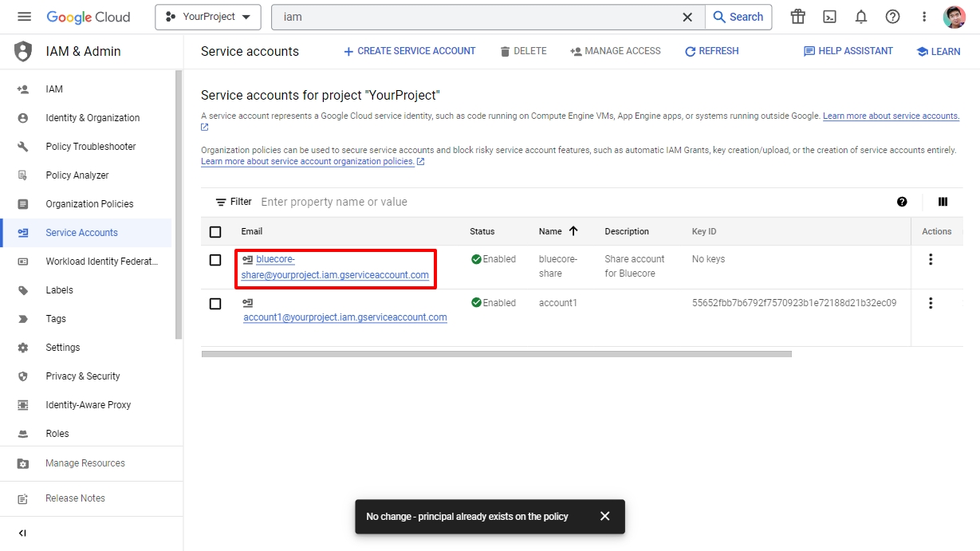980x551 pixels.
Task: Open actions menu for bluecore-share account
Action: click(930, 260)
